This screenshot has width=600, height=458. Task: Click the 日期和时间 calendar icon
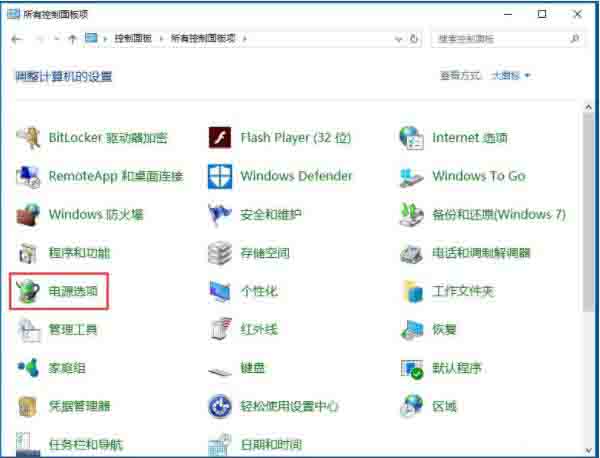220,444
